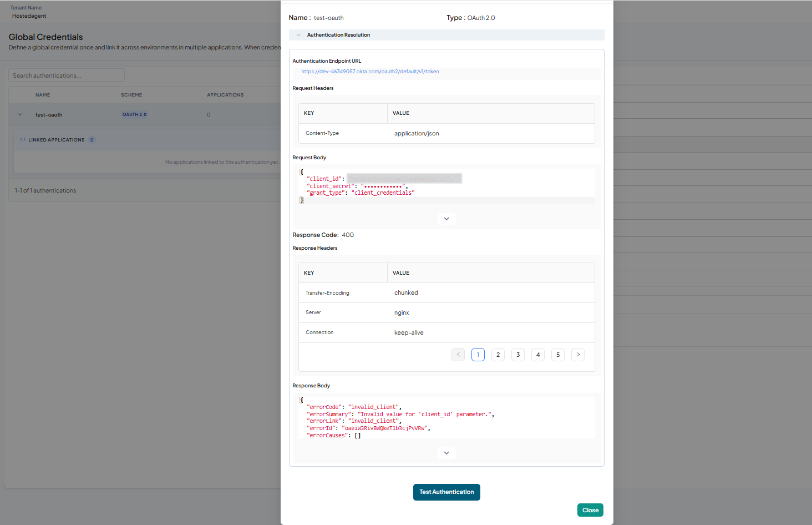Go to previous page of response headers
This screenshot has height=525, width=812.
(458, 355)
